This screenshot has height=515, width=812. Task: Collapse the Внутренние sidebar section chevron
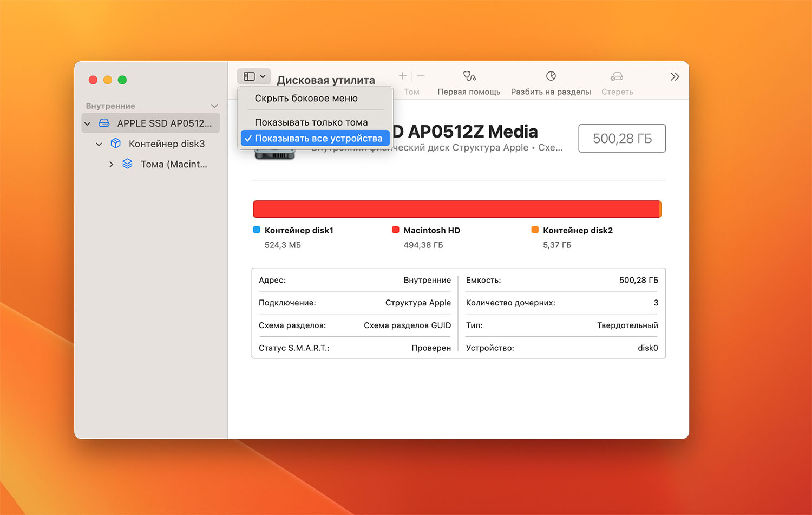point(214,106)
